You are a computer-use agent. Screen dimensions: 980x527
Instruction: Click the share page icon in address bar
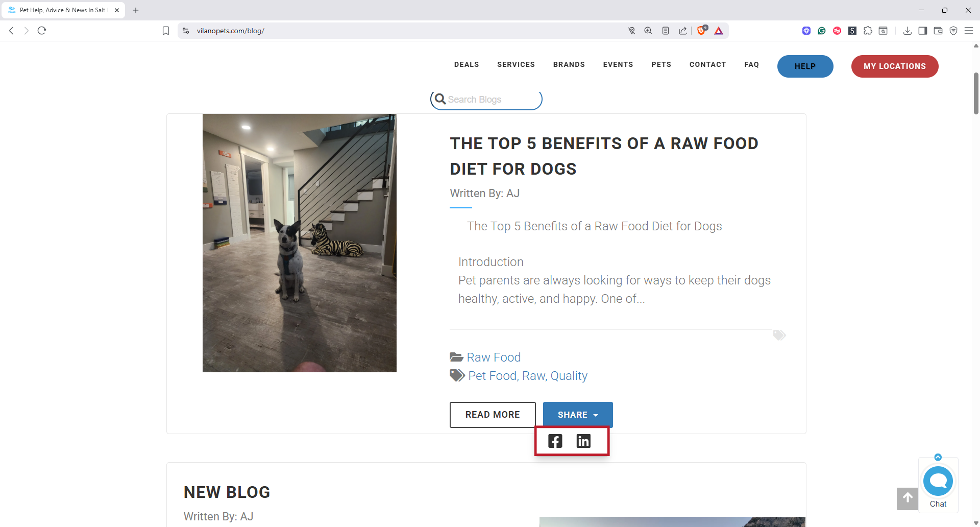pos(683,31)
